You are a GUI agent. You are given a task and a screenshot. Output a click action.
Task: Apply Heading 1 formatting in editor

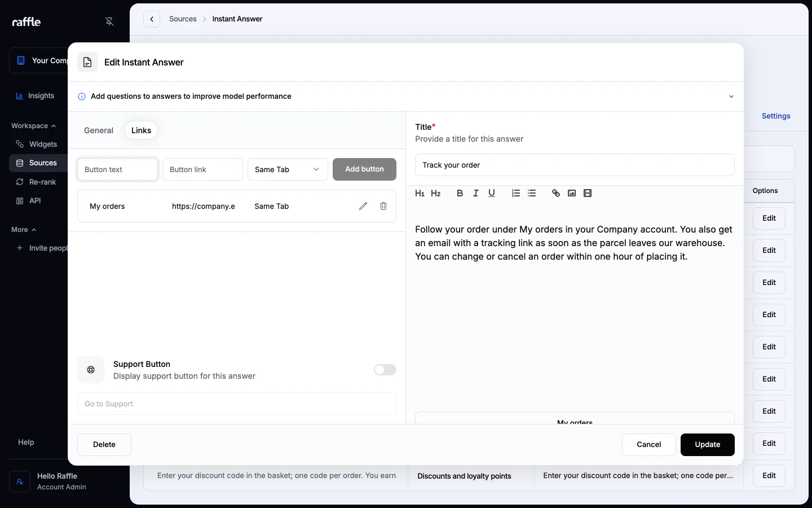coord(420,193)
